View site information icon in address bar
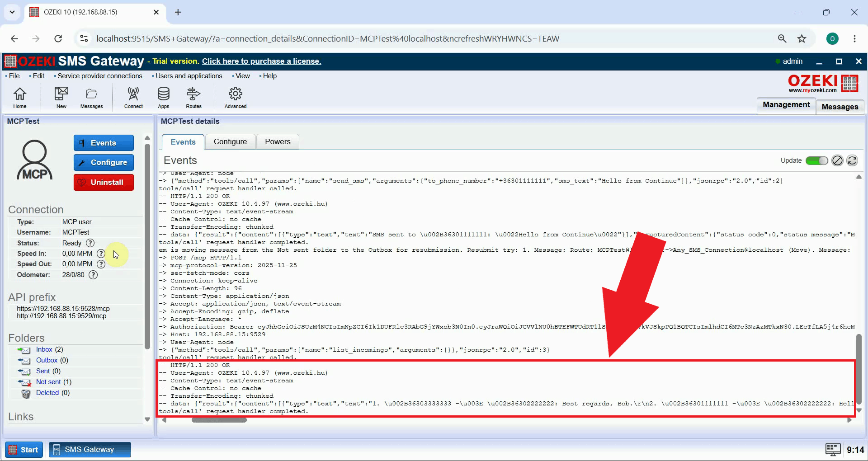The height and width of the screenshot is (461, 868). point(84,38)
